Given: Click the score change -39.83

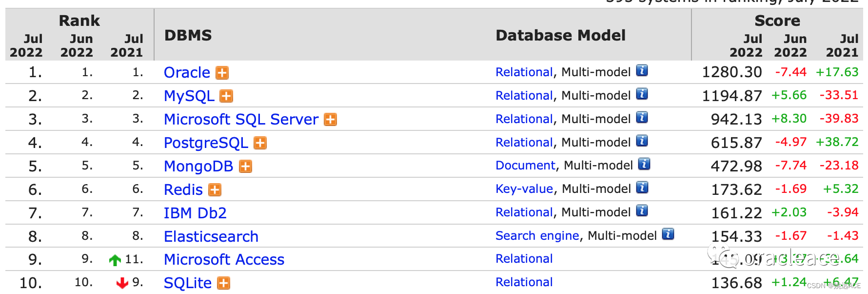Looking at the screenshot, I should (839, 119).
